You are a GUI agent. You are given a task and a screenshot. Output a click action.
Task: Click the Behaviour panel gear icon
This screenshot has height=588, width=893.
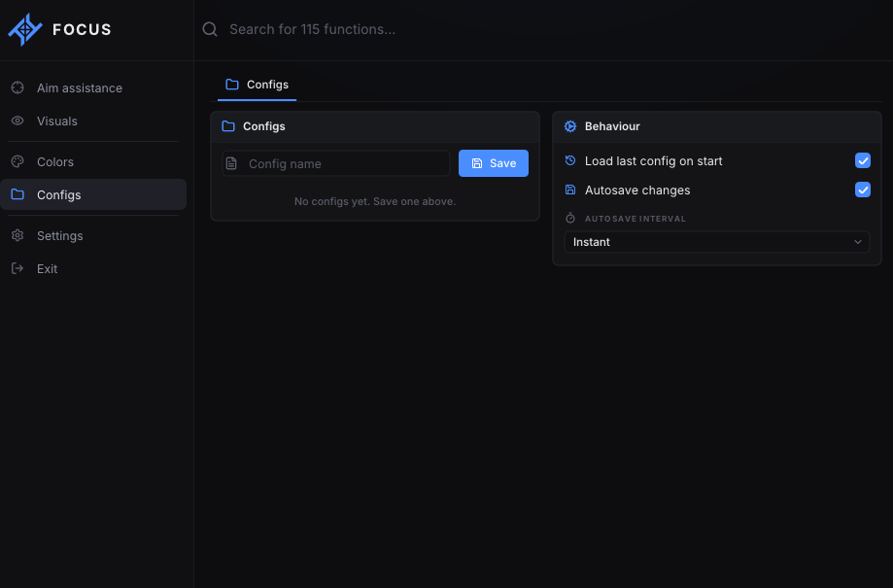coord(570,126)
